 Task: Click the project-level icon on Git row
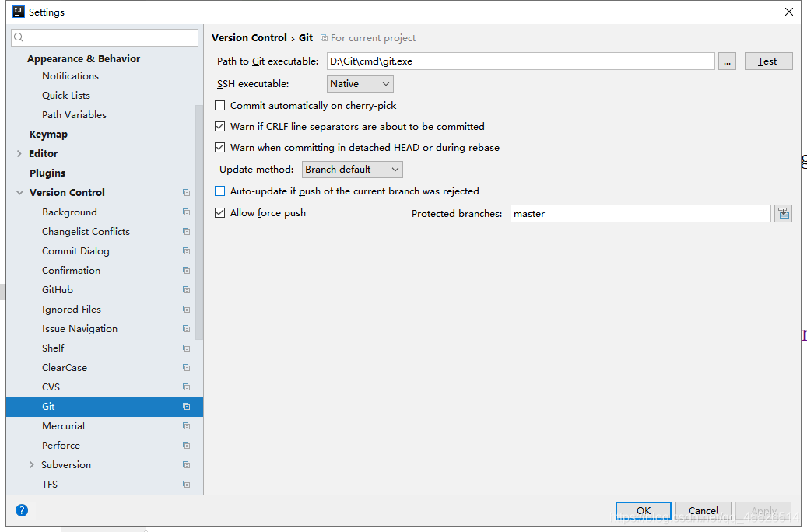(x=186, y=407)
